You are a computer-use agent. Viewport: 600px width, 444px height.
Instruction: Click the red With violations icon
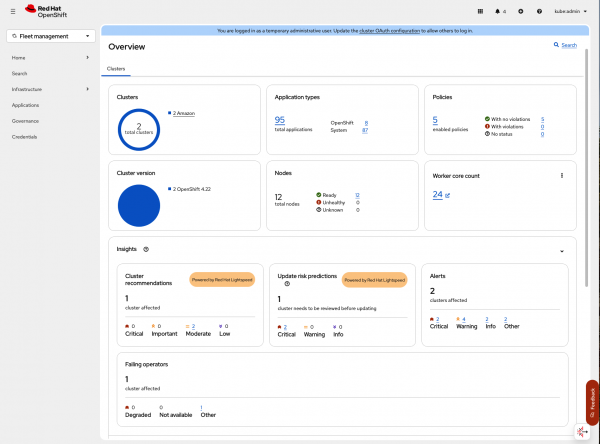pos(487,126)
